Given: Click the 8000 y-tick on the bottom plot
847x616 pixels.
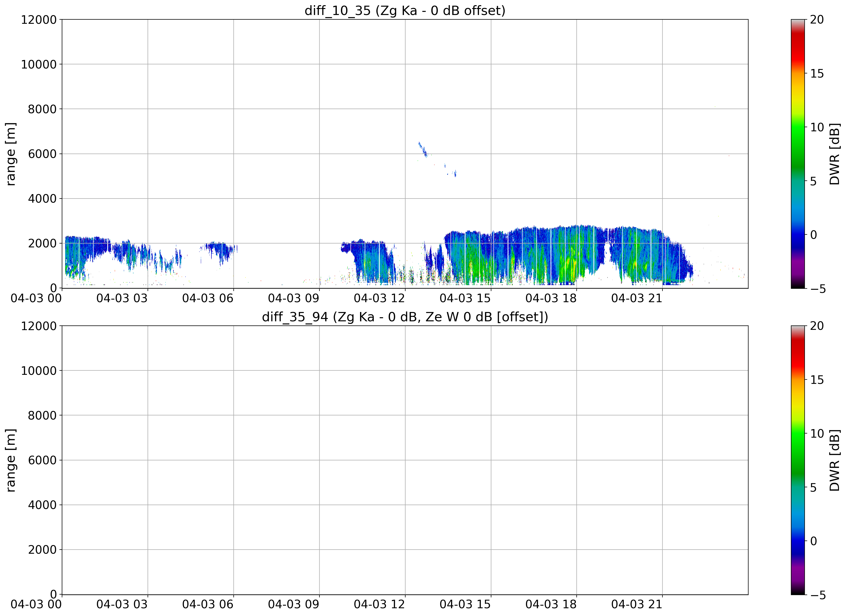Looking at the screenshot, I should click(x=42, y=415).
